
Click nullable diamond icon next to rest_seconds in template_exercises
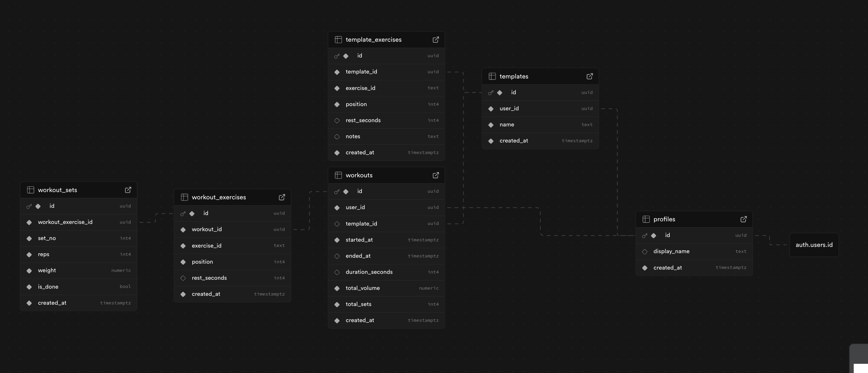337,121
